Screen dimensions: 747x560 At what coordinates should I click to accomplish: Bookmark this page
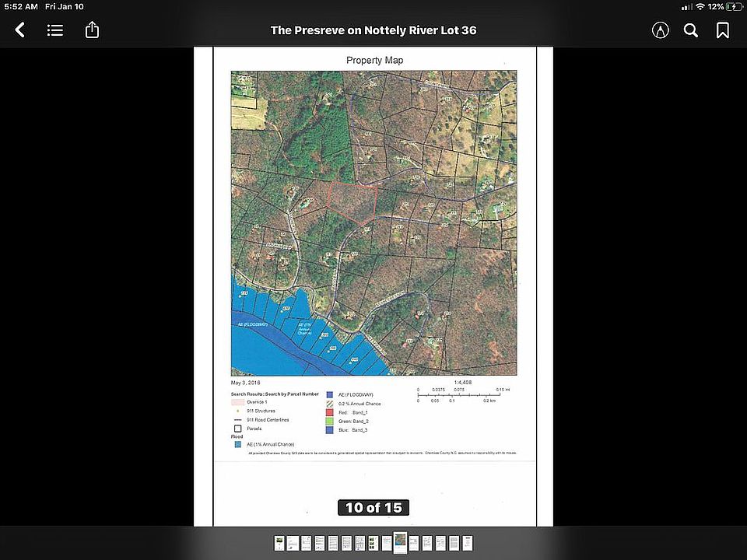point(723,30)
